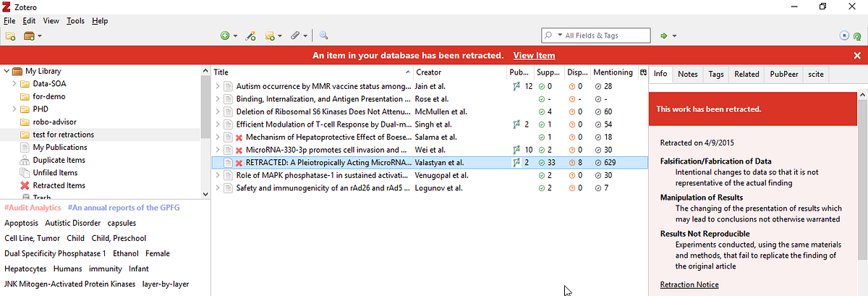
Task: Click mentioning icon in Deletion of Ribosomal row
Action: click(x=597, y=111)
